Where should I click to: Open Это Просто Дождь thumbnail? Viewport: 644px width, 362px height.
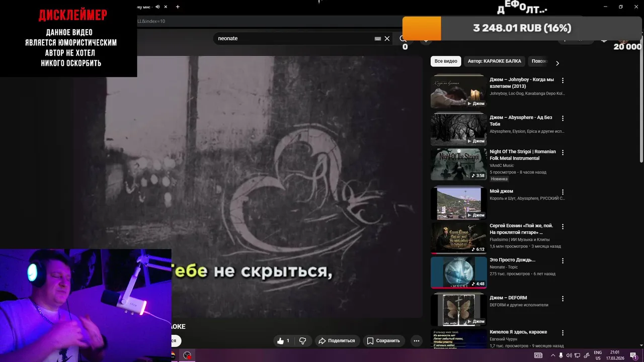tap(458, 273)
